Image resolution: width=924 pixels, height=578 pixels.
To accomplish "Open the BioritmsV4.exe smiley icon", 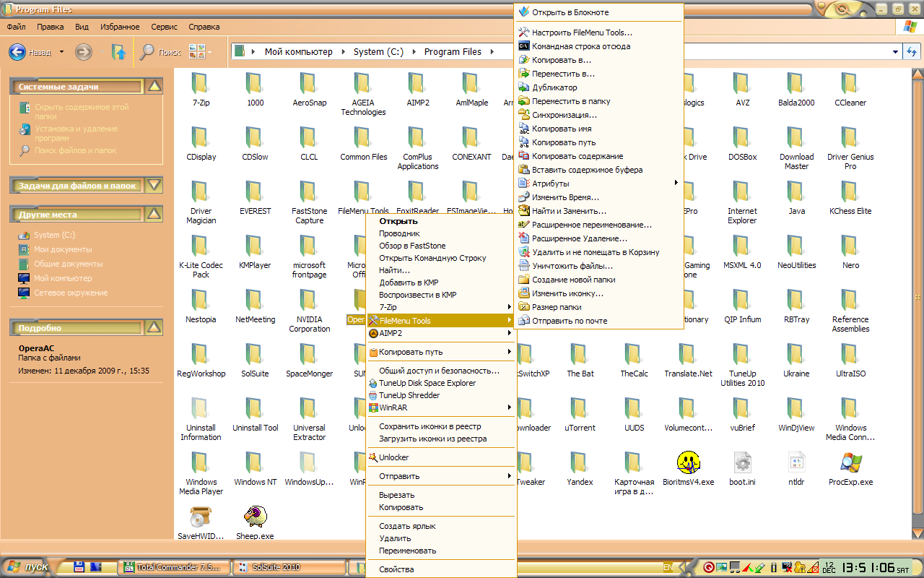I will (688, 463).
